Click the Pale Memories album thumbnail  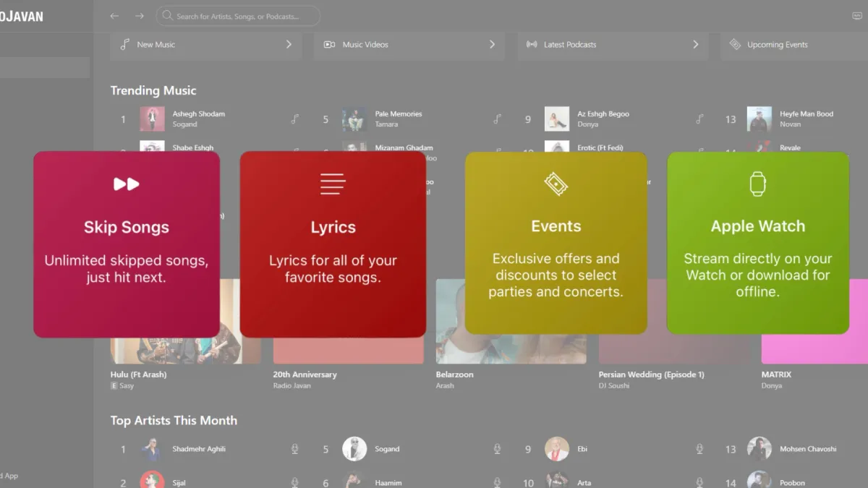pos(354,119)
